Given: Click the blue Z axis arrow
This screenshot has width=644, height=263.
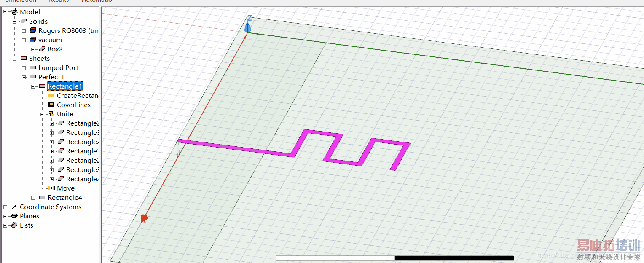Looking at the screenshot, I should tap(248, 27).
